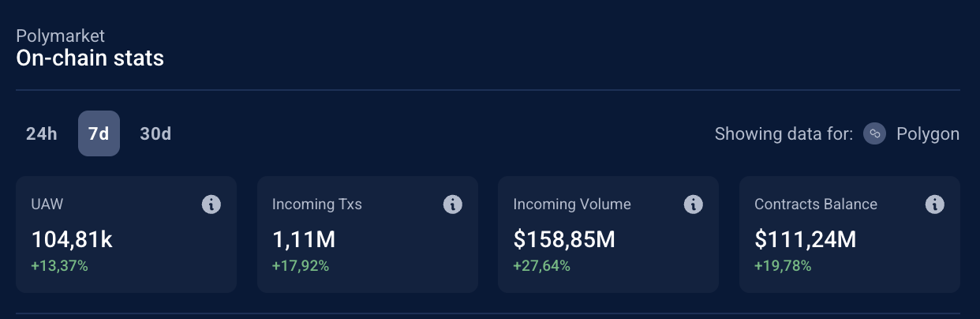980x319 pixels.
Task: Click the +13,37% UAW change
Action: [59, 266]
